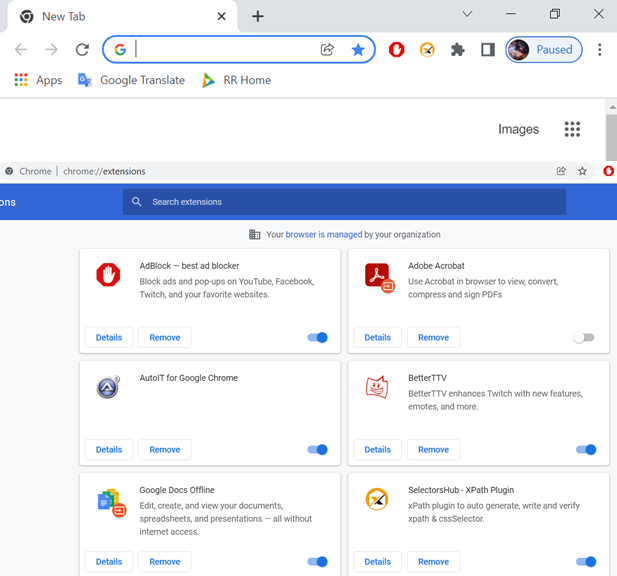Reload the page with the refresh icon
This screenshot has width=617, height=576.
coord(82,50)
